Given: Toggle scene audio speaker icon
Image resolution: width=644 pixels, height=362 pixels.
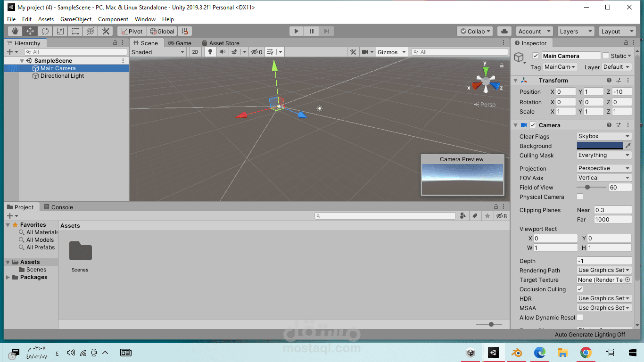Looking at the screenshot, I should pyautogui.click(x=222, y=52).
